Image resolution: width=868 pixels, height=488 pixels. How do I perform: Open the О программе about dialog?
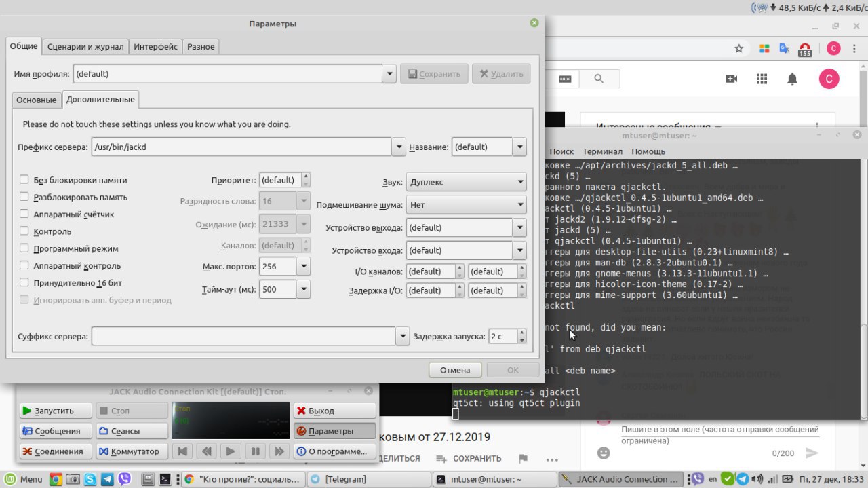[334, 451]
